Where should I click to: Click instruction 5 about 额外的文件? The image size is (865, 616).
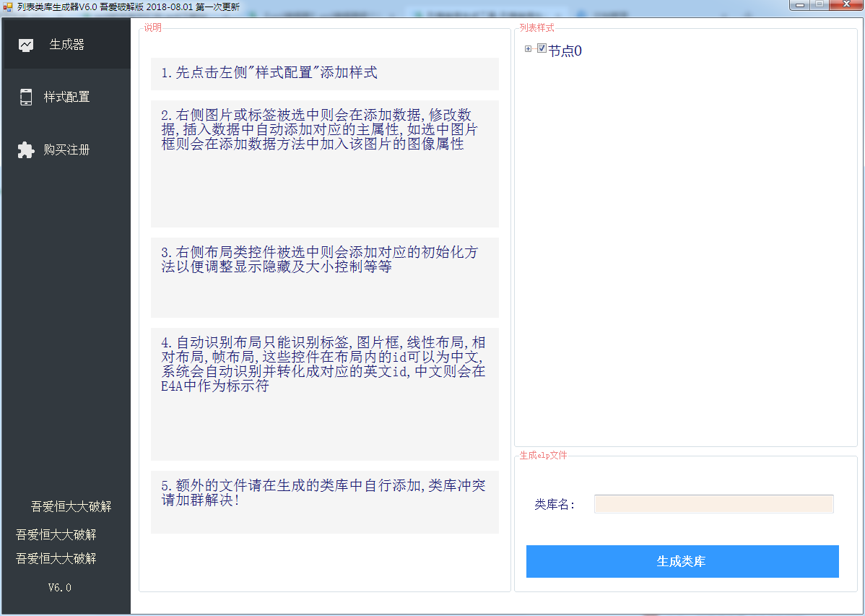(324, 502)
